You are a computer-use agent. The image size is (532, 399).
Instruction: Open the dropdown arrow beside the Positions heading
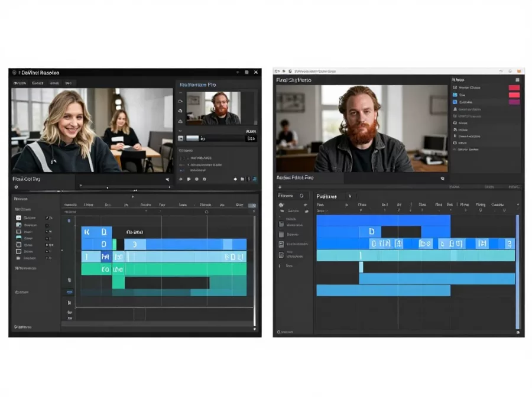(x=350, y=196)
